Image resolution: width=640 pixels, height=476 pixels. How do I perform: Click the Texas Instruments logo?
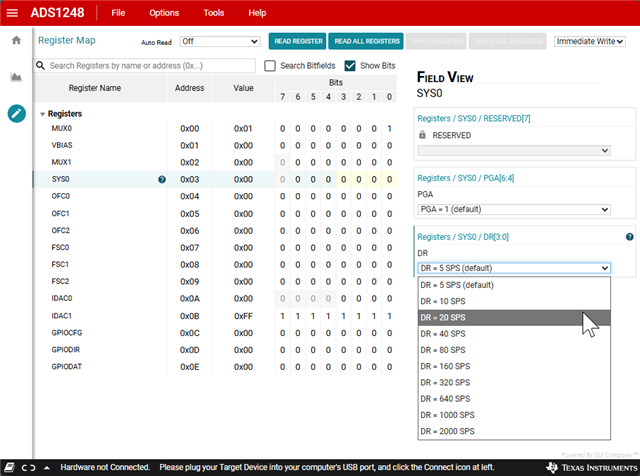592,468
